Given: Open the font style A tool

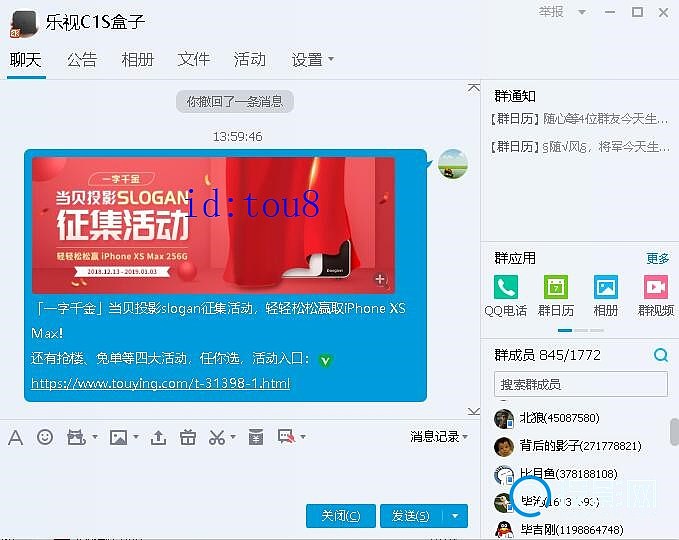Looking at the screenshot, I should pos(16,437).
